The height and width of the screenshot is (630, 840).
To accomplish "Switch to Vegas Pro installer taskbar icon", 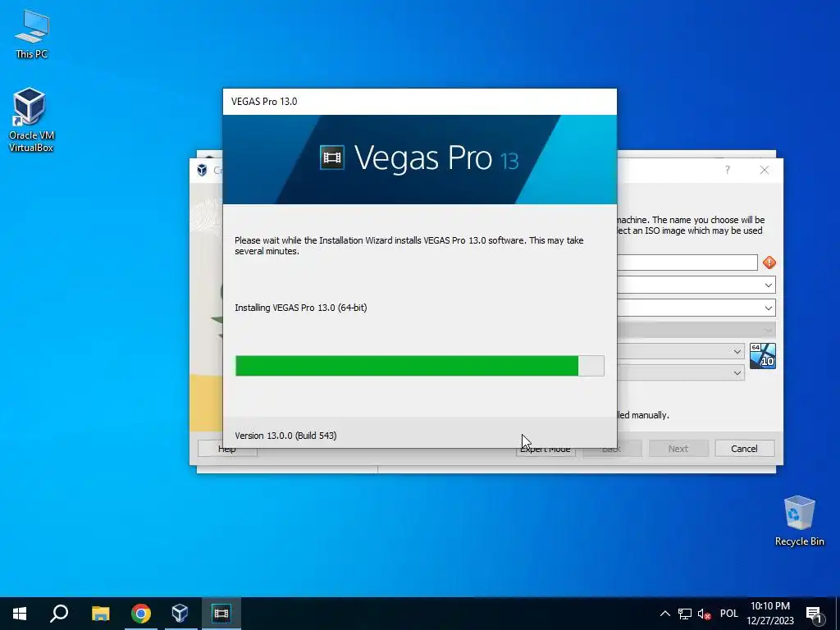I will click(221, 614).
